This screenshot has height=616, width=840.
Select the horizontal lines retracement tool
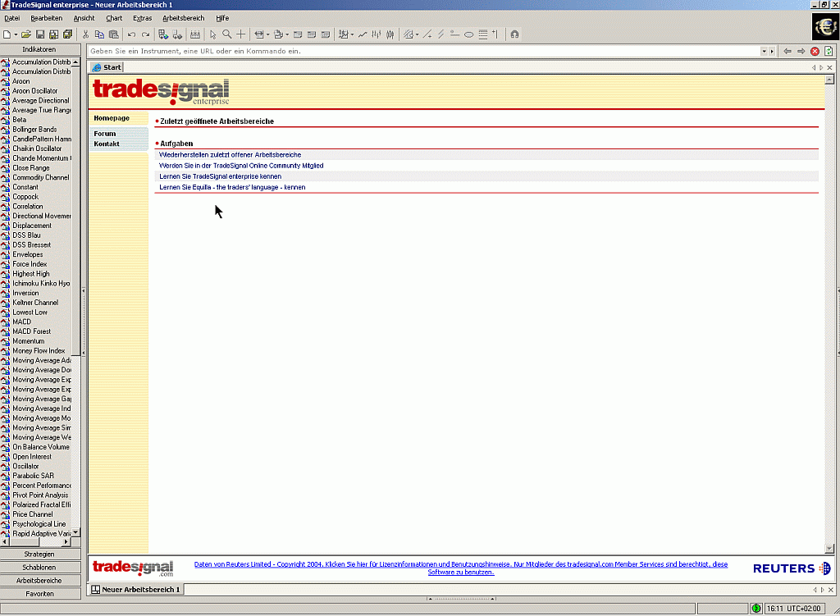pos(482,34)
